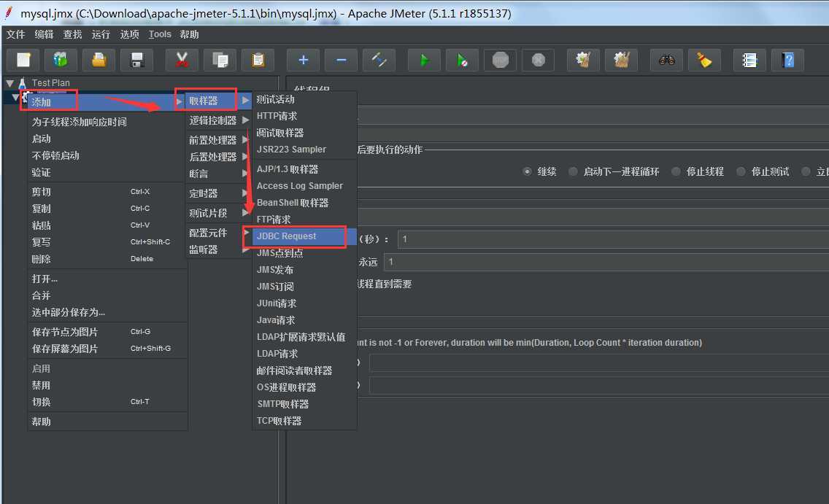Click the loop count input field

tap(606, 262)
